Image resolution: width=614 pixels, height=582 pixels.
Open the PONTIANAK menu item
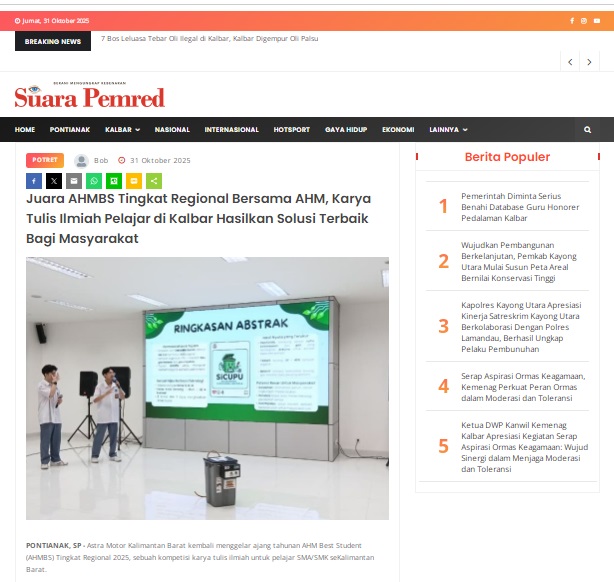pos(70,130)
